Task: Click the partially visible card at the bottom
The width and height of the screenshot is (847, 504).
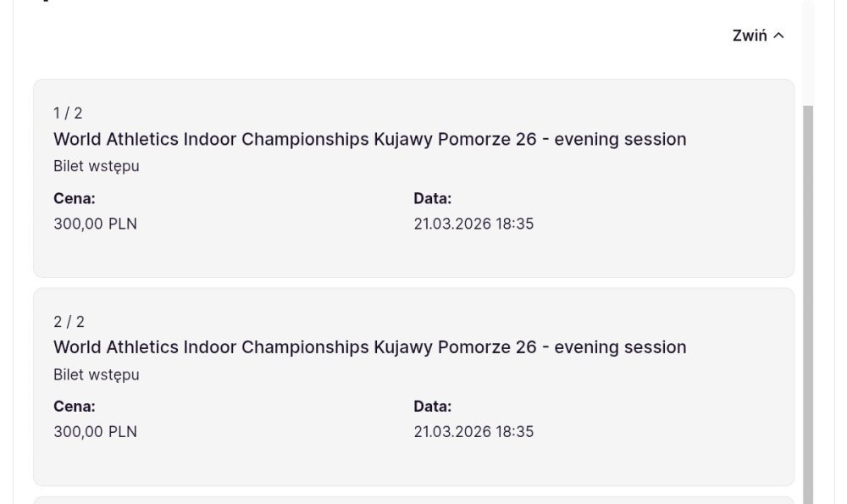Action: click(x=413, y=500)
